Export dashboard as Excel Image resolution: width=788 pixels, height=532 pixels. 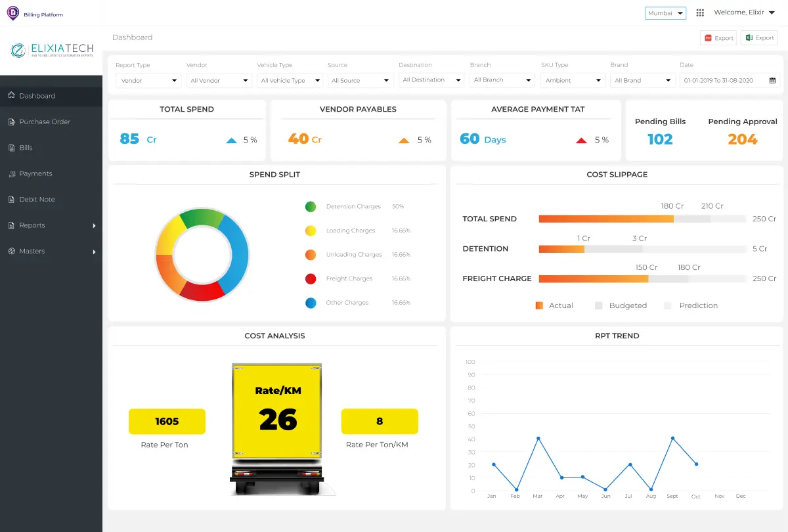click(759, 38)
